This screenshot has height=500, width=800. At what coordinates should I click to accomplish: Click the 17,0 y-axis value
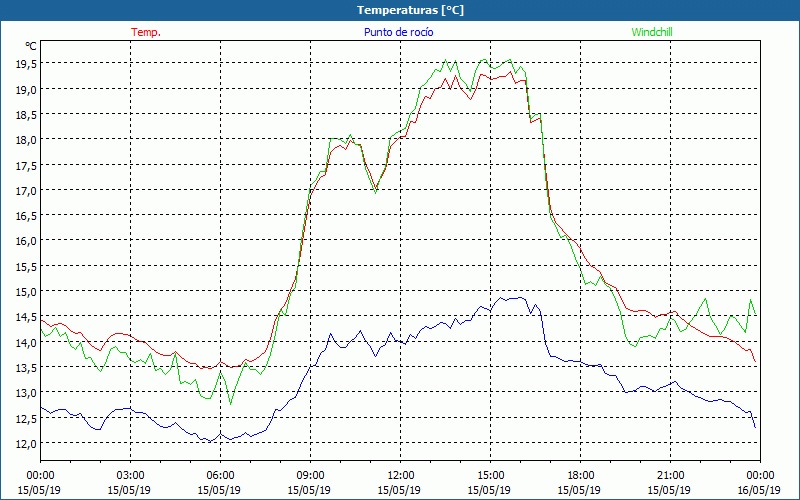click(x=27, y=191)
